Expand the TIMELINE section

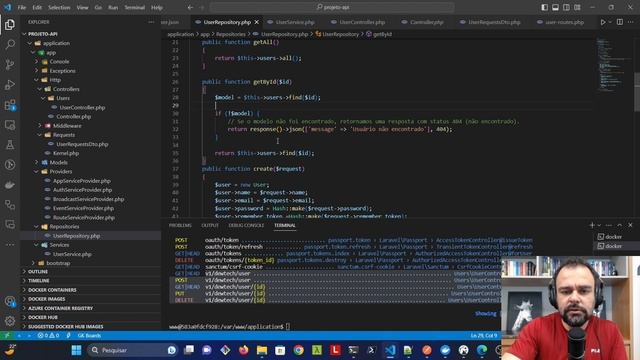tap(38, 281)
